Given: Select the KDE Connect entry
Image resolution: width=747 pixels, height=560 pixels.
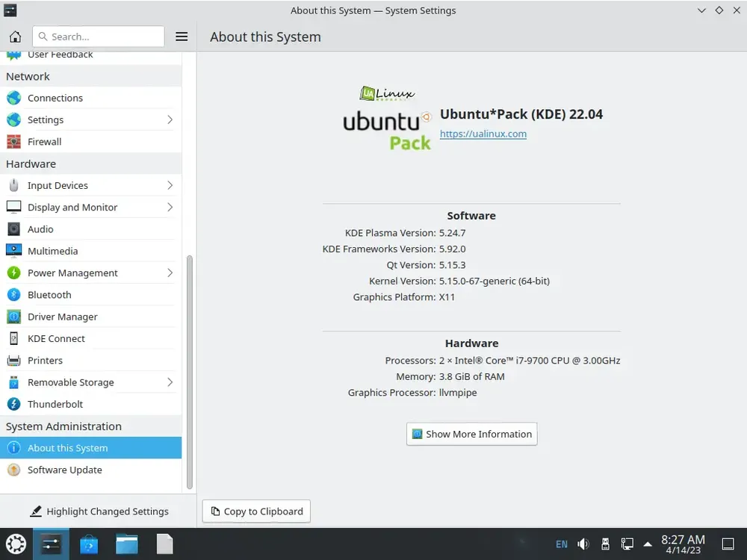Looking at the screenshot, I should coord(90,338).
